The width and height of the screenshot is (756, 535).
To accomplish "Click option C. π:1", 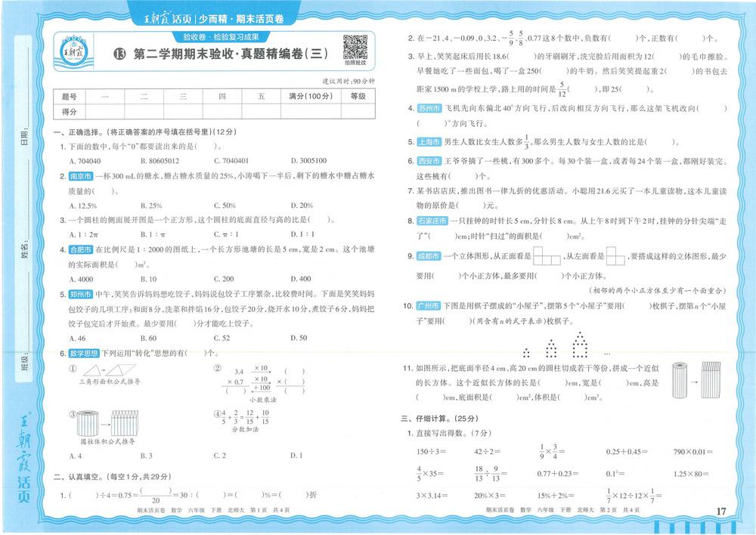I will 225,235.
